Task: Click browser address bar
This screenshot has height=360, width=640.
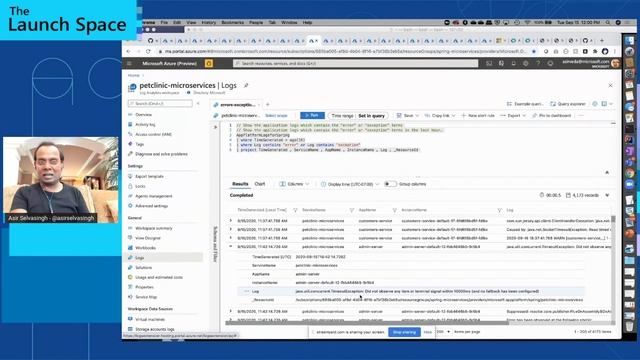Action: coord(345,51)
